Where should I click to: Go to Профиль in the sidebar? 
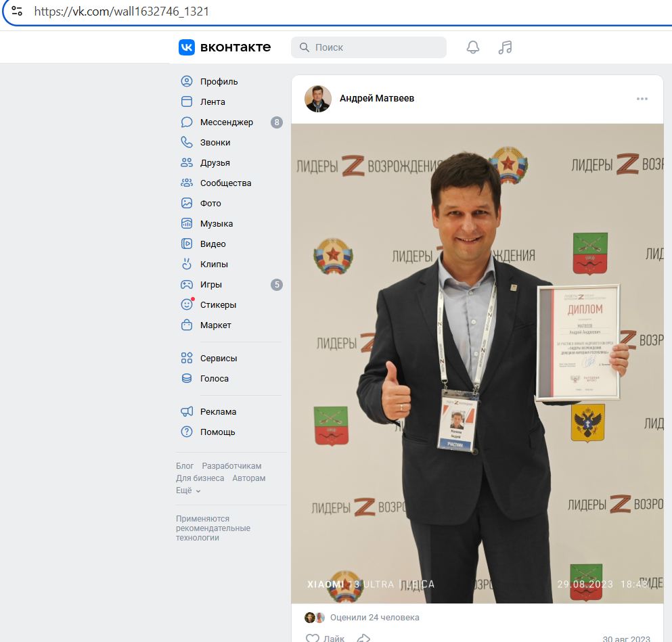point(219,82)
